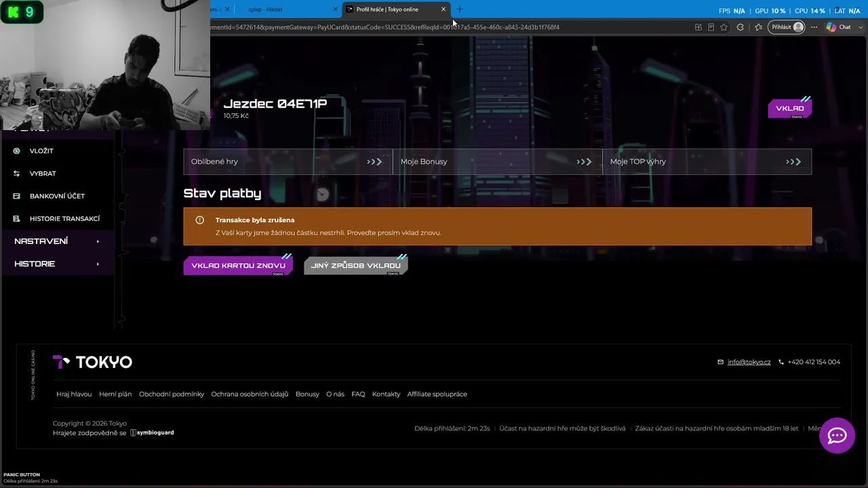Viewport: 868px width, 488px height.
Task: Open the browser extensions icon
Action: [x=741, y=27]
